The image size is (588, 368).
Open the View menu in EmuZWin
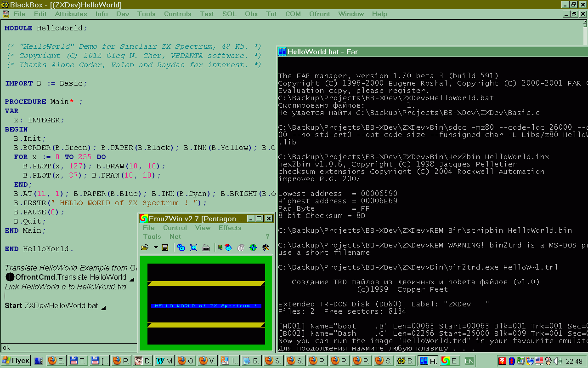(x=203, y=228)
